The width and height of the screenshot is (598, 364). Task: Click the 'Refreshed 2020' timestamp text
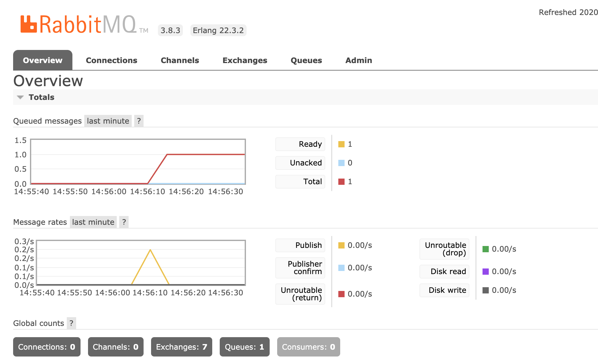click(x=568, y=12)
